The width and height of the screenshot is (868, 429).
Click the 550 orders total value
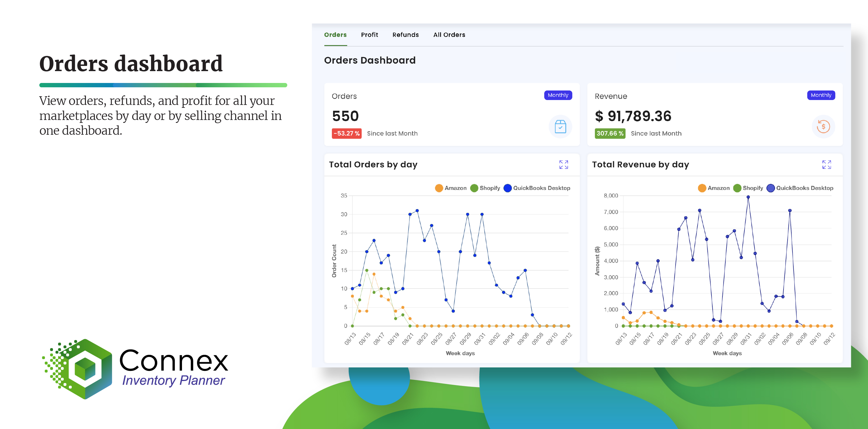tap(345, 116)
